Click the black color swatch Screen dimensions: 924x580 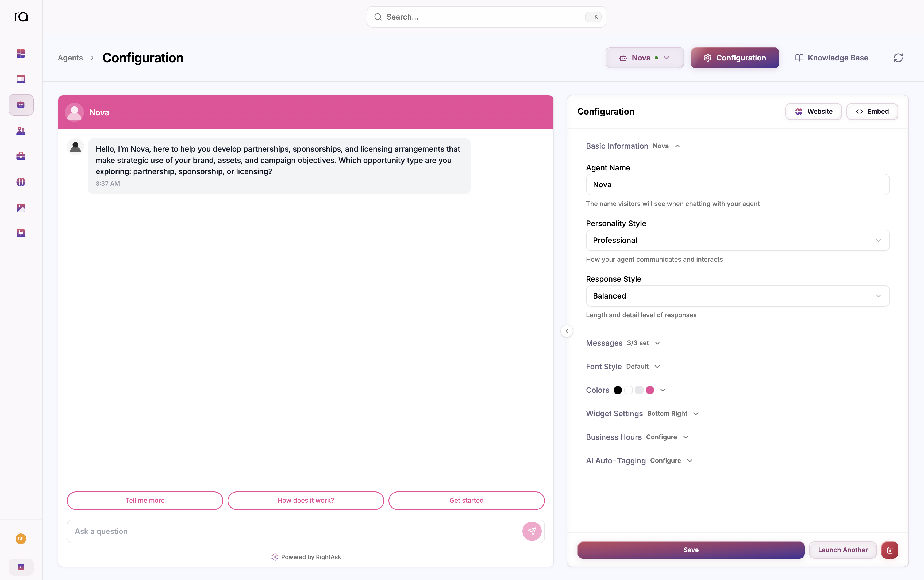pyautogui.click(x=618, y=390)
